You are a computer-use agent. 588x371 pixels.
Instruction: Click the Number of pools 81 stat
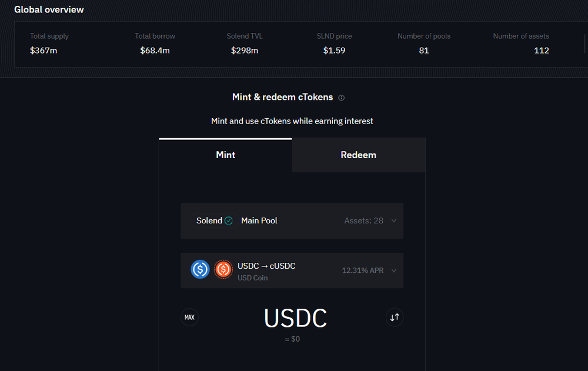click(424, 44)
